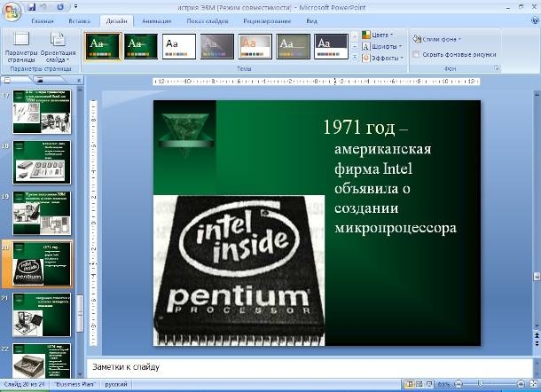
Task: Switch to the Главная tab
Action: 43,21
